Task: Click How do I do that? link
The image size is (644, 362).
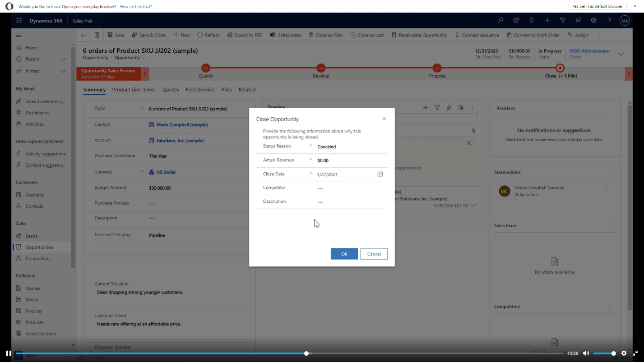Action: [x=136, y=7]
